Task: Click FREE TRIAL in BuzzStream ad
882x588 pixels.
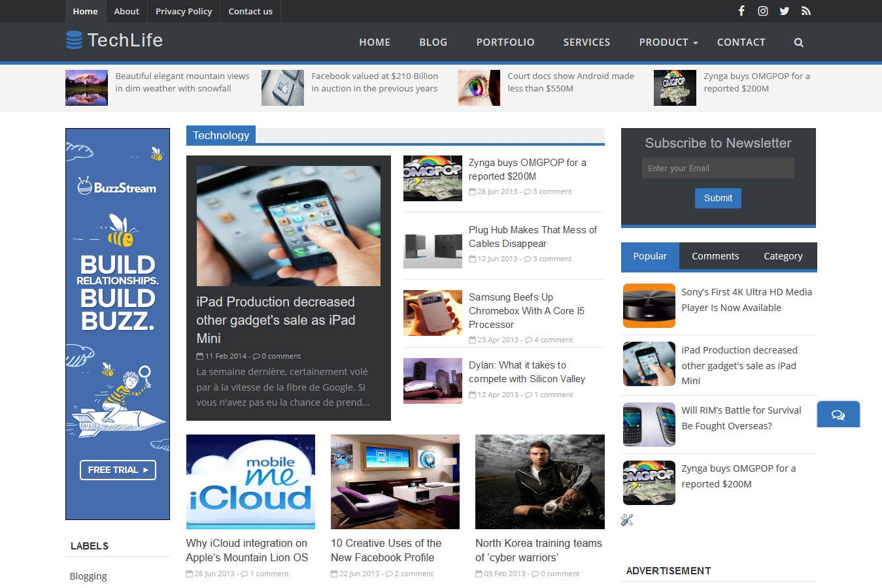Action: coord(118,470)
